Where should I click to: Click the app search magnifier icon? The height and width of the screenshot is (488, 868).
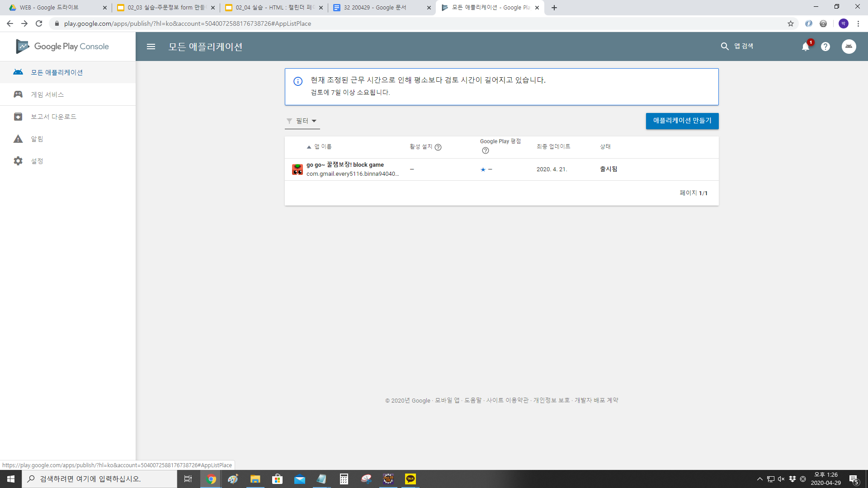point(725,46)
